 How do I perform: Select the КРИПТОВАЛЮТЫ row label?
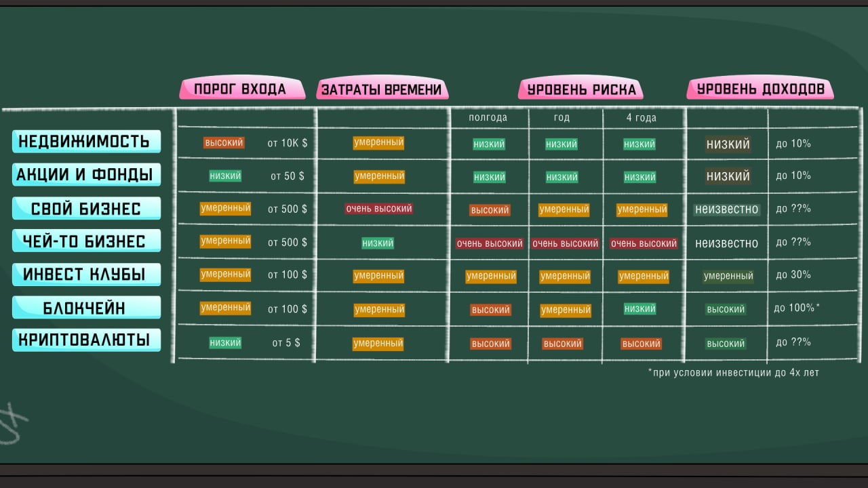(87, 340)
